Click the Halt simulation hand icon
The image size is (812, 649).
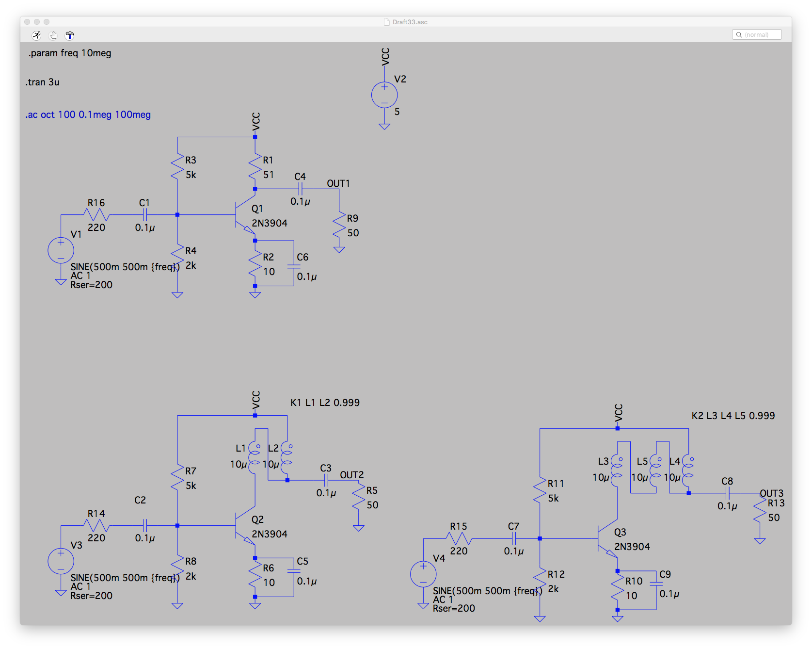pos(53,35)
